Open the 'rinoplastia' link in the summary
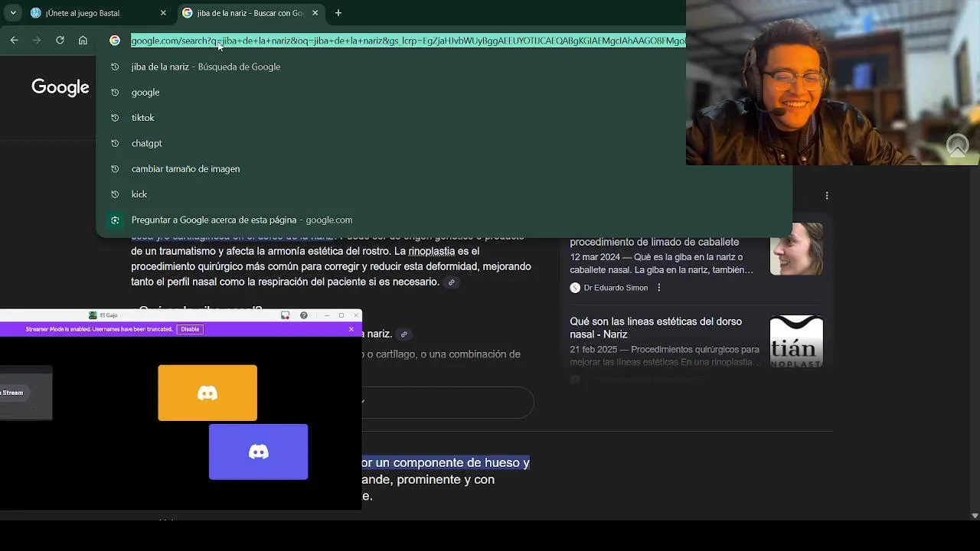 pyautogui.click(x=431, y=251)
